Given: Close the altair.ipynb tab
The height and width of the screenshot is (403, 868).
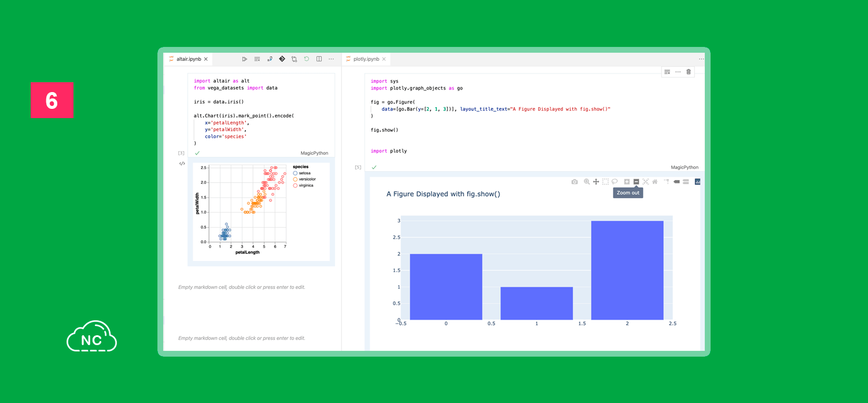Looking at the screenshot, I should (206, 59).
